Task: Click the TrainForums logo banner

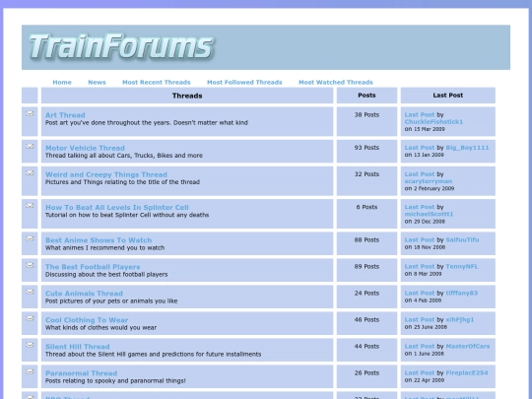Action: 266,47
